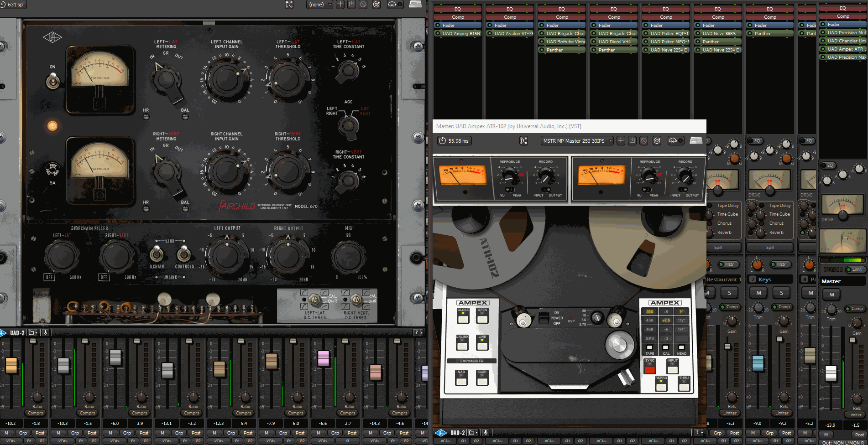Viewport: 868px width, 445px height.
Task: Click 55.98 ms latency indicator in ATR-102
Action: tap(454, 141)
